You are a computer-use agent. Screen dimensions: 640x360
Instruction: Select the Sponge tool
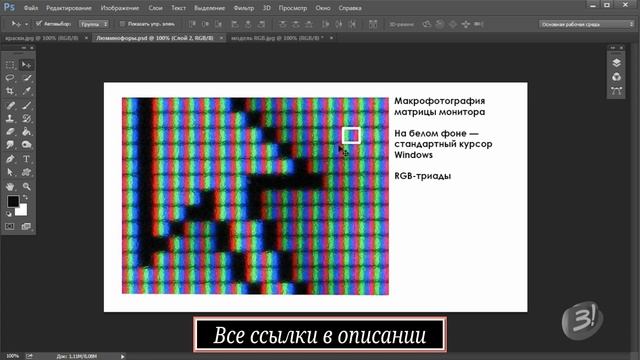[x=27, y=145]
